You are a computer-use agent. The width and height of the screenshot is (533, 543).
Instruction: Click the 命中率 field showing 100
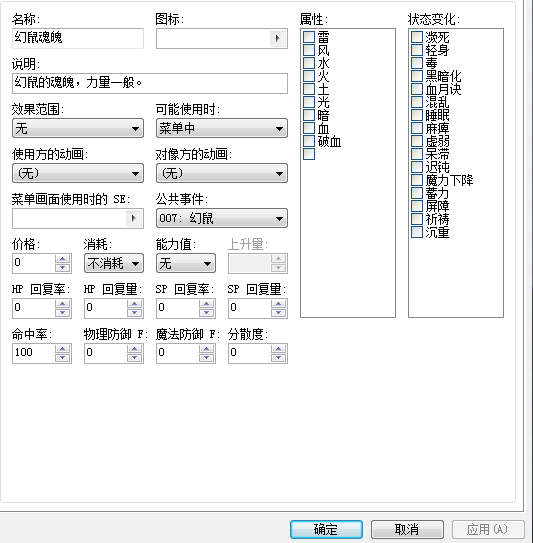34,353
